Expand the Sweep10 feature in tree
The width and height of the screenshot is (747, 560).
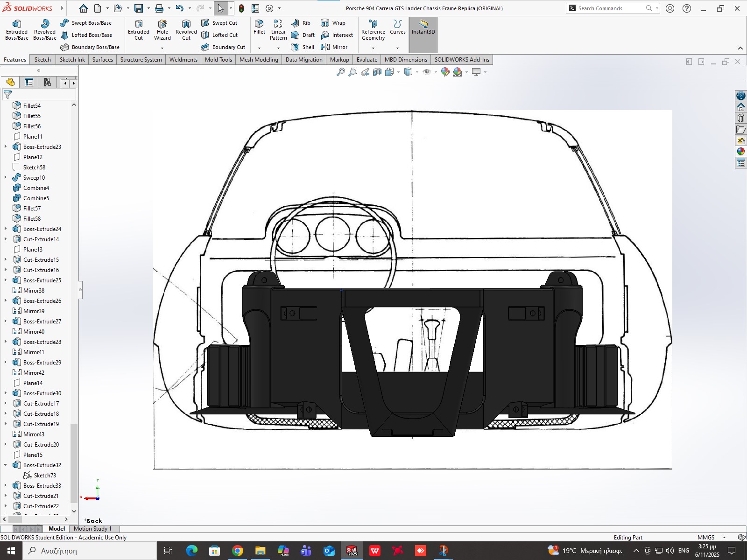[6, 177]
